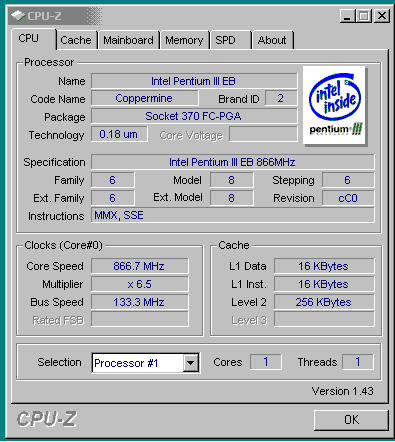Image resolution: width=395 pixels, height=442 pixels.
Task: Click the CPU-Z chip icon in title bar
Action: click(x=18, y=16)
